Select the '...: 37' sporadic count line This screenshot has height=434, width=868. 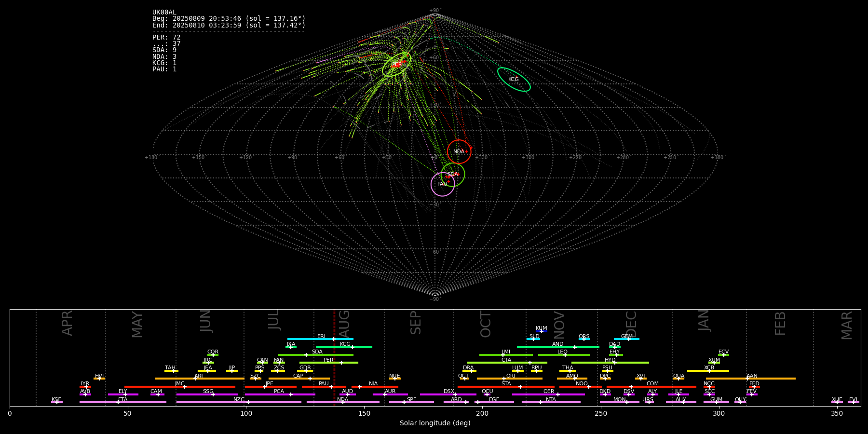(166, 44)
